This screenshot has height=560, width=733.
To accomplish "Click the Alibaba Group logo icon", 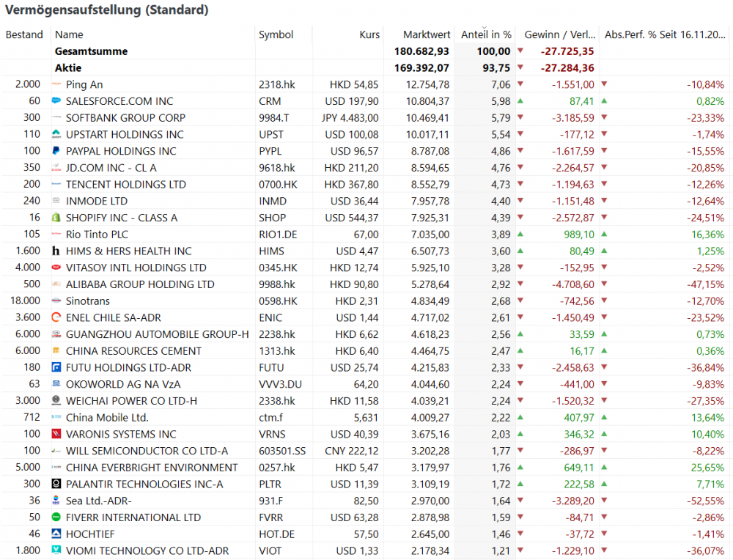I will 56,284.
